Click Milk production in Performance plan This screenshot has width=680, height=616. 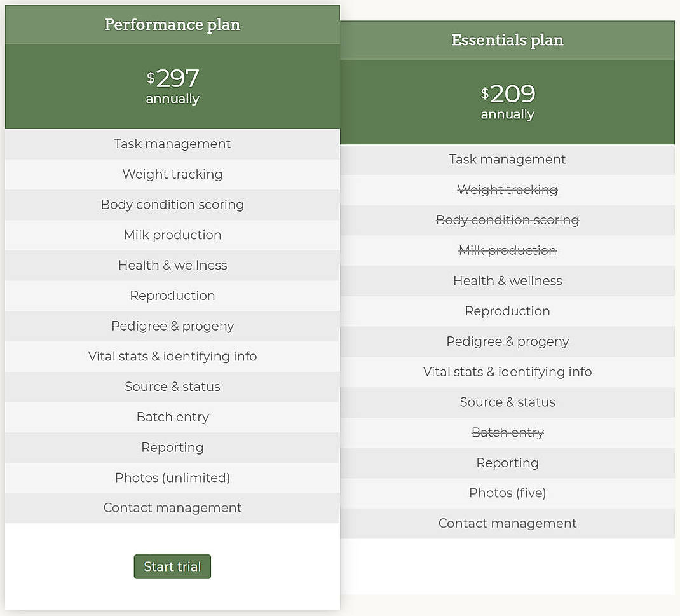172,235
